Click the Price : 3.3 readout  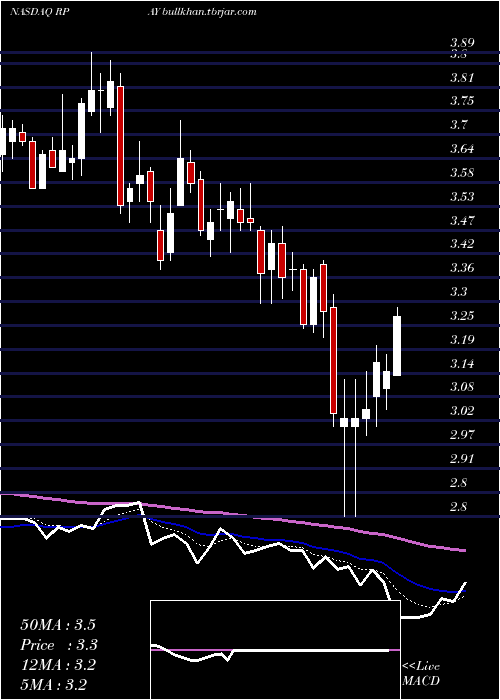59,645
